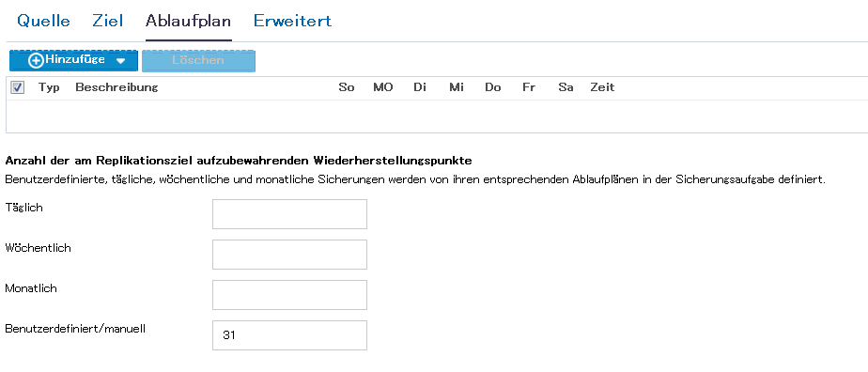Click the Beschreibung column header
Viewport: 868px width, 372px height.
(x=116, y=87)
